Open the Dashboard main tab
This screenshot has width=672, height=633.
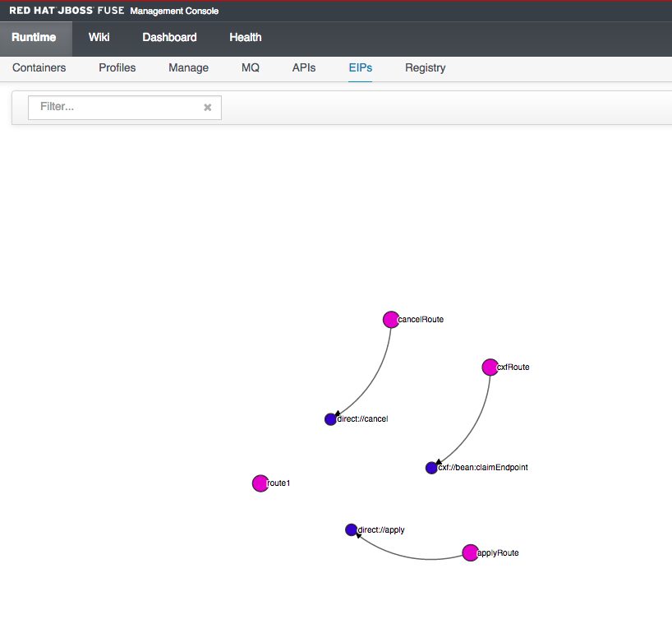[x=169, y=37]
